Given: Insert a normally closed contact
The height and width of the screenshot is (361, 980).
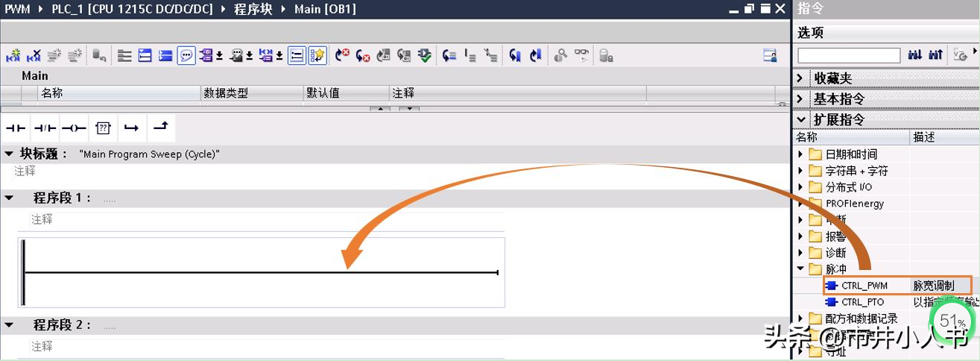Looking at the screenshot, I should pyautogui.click(x=45, y=128).
